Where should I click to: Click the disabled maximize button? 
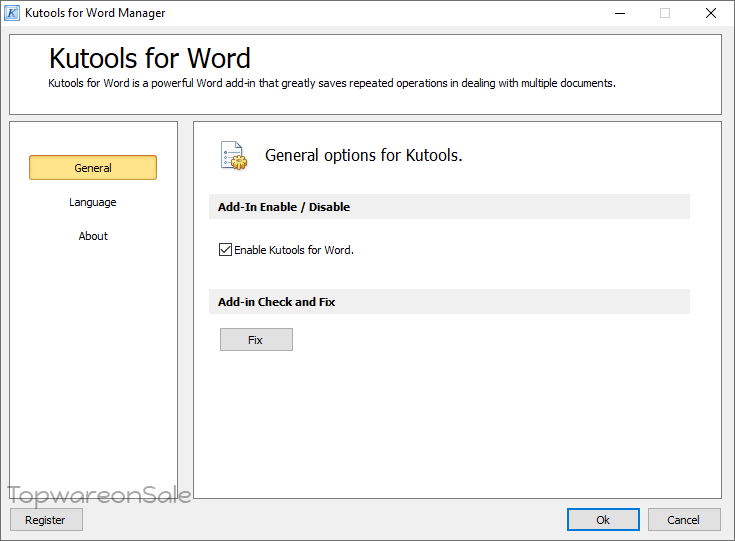(x=665, y=13)
